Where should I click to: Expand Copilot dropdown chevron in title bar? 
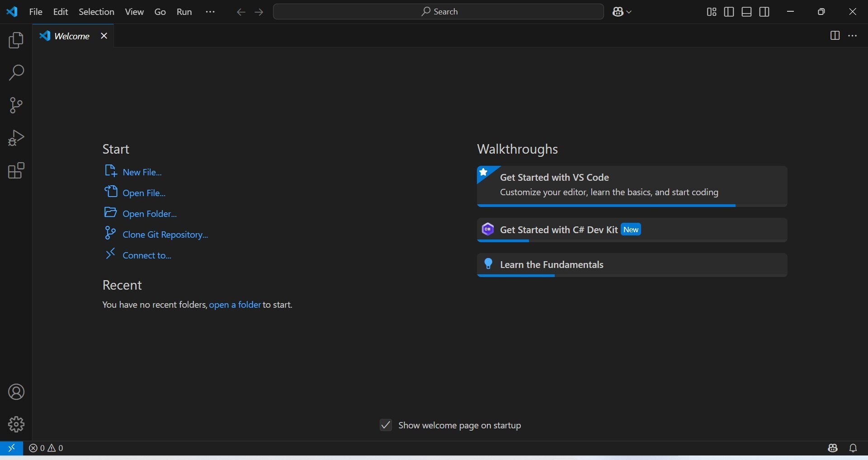[x=629, y=12]
